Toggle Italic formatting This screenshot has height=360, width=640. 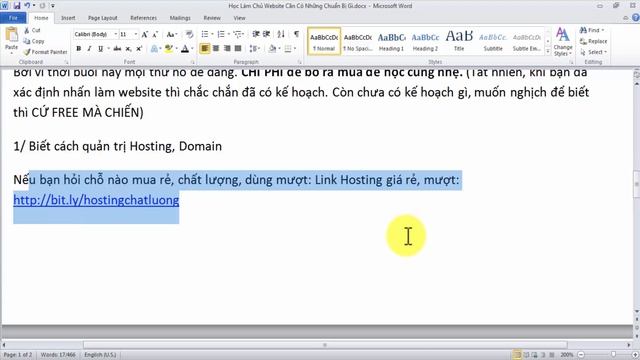tap(89, 49)
